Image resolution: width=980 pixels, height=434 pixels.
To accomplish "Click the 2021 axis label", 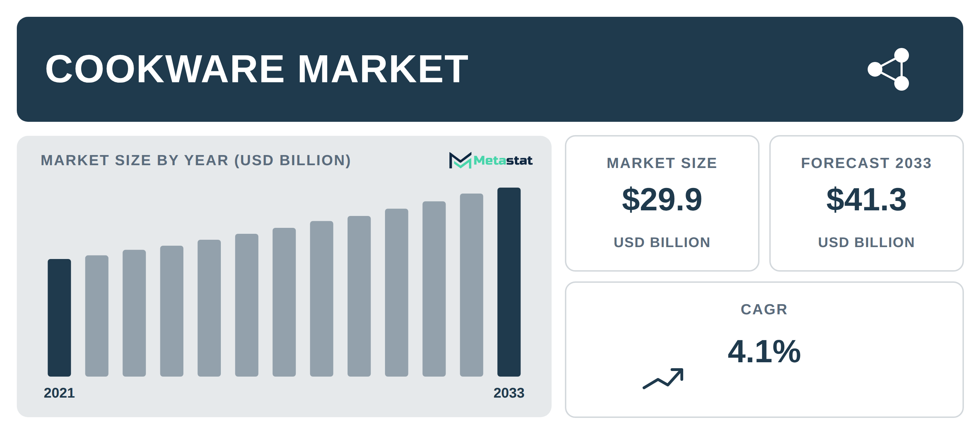I will click(x=59, y=393).
